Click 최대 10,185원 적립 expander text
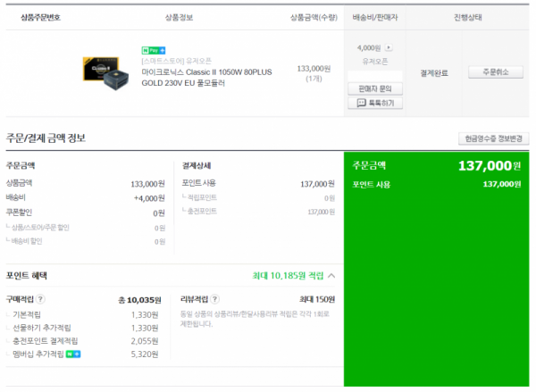This screenshot has width=536, height=392. click(x=288, y=276)
